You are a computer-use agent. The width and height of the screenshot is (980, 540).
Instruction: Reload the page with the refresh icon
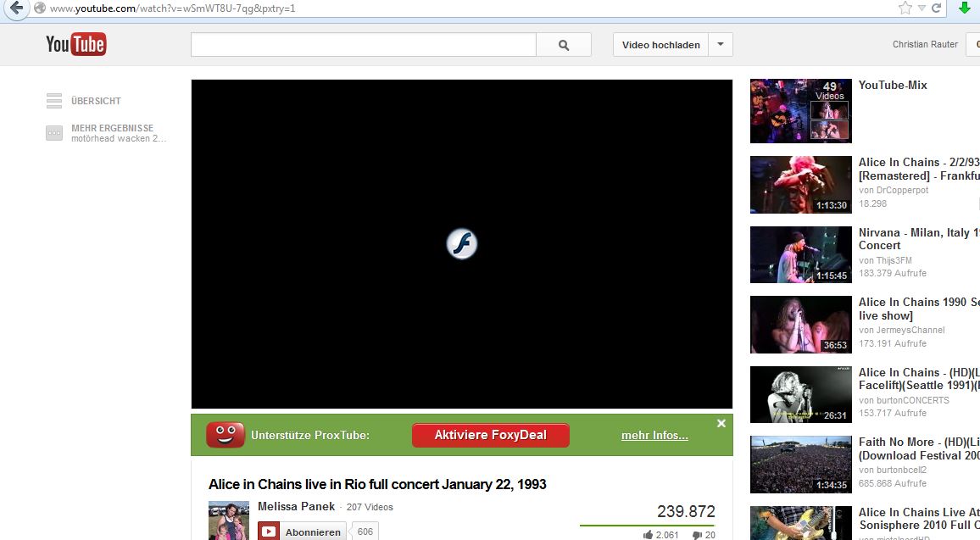[x=936, y=8]
